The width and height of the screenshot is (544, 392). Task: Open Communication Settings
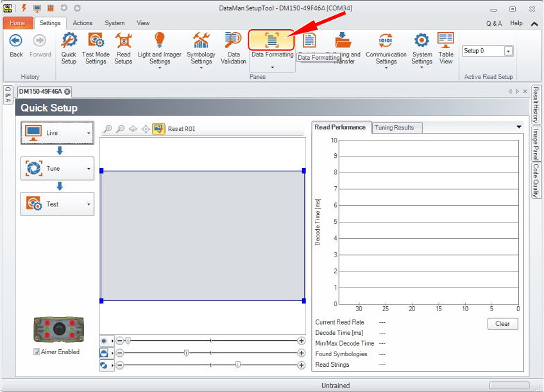[386, 49]
